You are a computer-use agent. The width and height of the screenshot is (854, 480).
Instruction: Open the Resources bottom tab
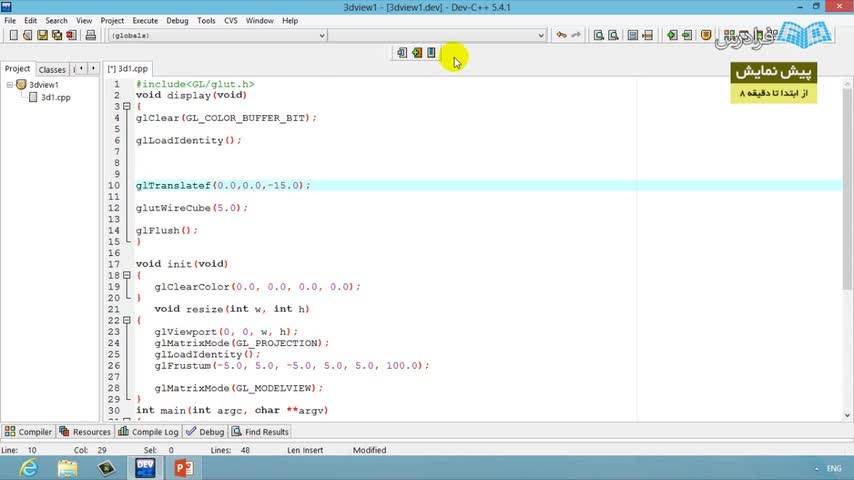(x=85, y=432)
